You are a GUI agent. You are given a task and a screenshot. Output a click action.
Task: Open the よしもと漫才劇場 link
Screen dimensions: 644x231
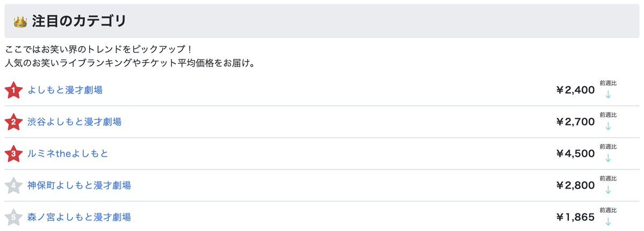[x=65, y=90]
